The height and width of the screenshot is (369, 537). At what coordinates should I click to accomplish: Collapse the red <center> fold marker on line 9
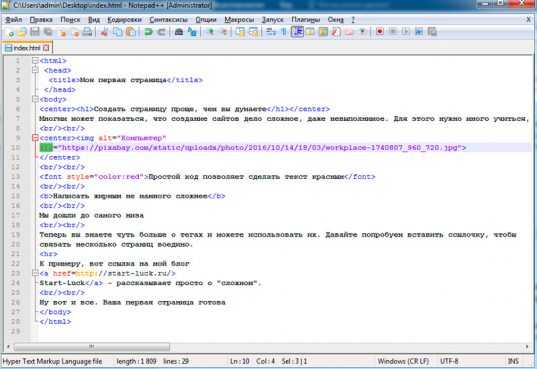click(x=35, y=138)
